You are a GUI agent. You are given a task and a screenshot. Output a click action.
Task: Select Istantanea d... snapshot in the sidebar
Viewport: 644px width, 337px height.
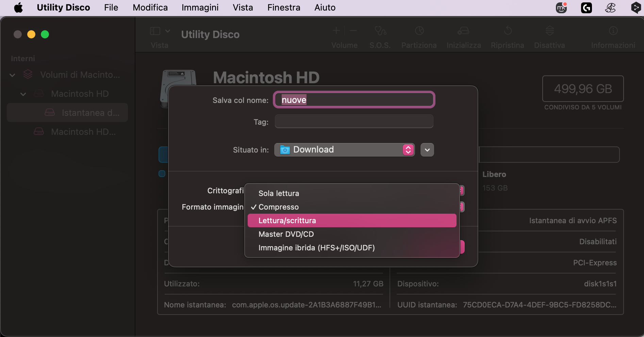coord(67,112)
